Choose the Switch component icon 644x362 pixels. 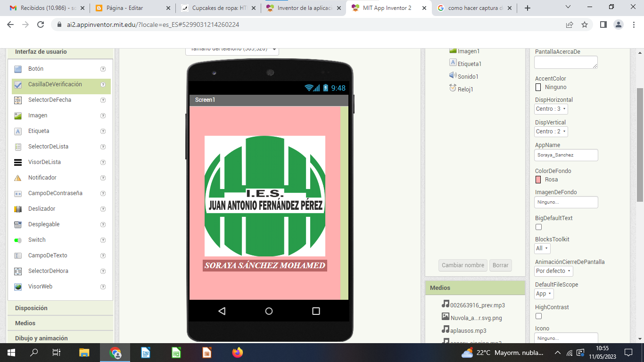tap(18, 240)
